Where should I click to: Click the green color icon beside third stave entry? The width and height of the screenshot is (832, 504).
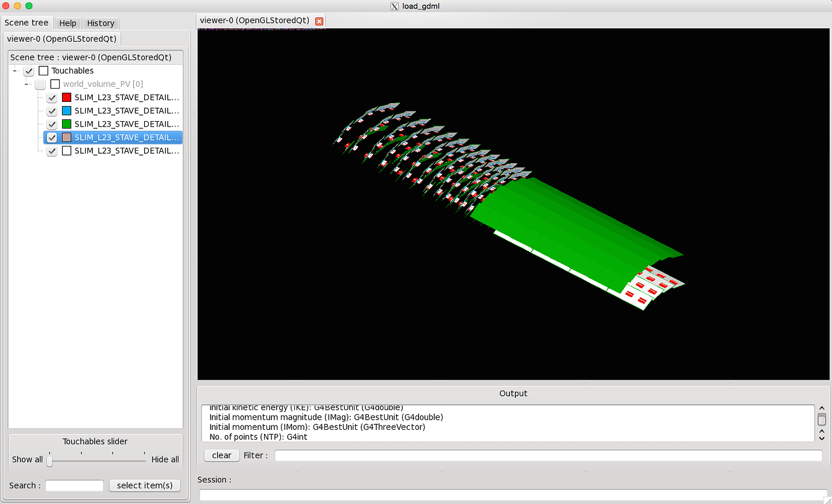click(x=66, y=124)
